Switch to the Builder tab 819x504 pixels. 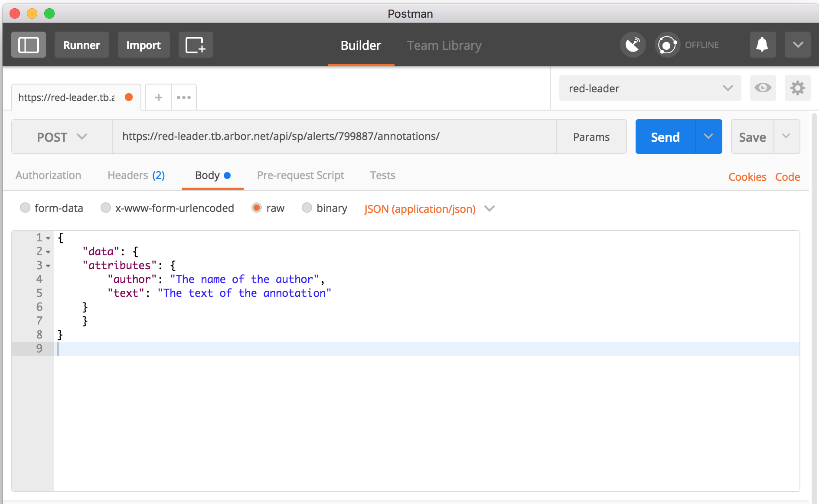(361, 45)
